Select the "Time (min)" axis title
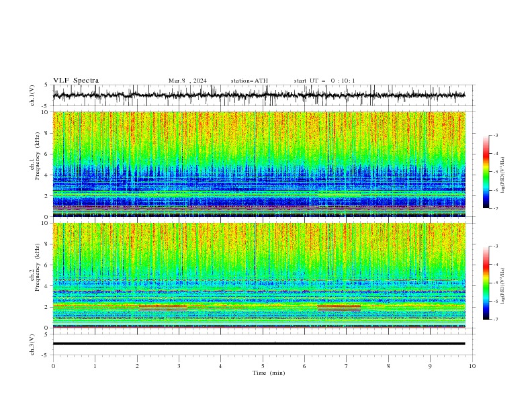The image size is (532, 411). [x=269, y=373]
